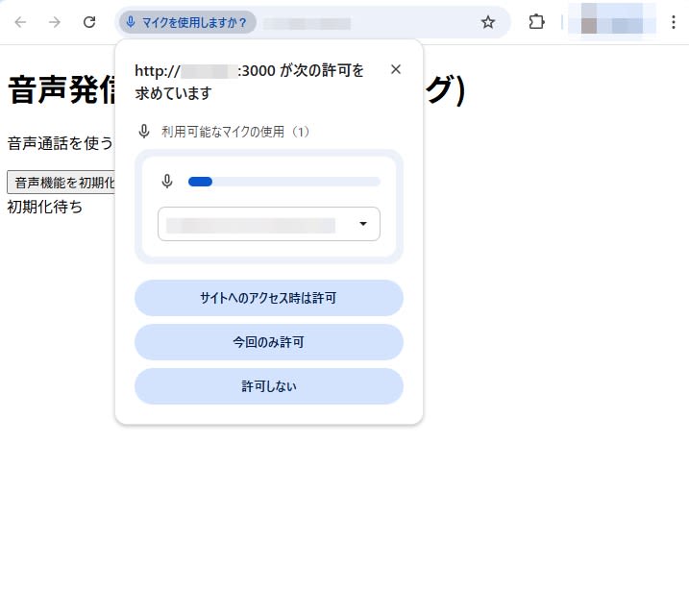Go forward to the next page

tap(55, 22)
